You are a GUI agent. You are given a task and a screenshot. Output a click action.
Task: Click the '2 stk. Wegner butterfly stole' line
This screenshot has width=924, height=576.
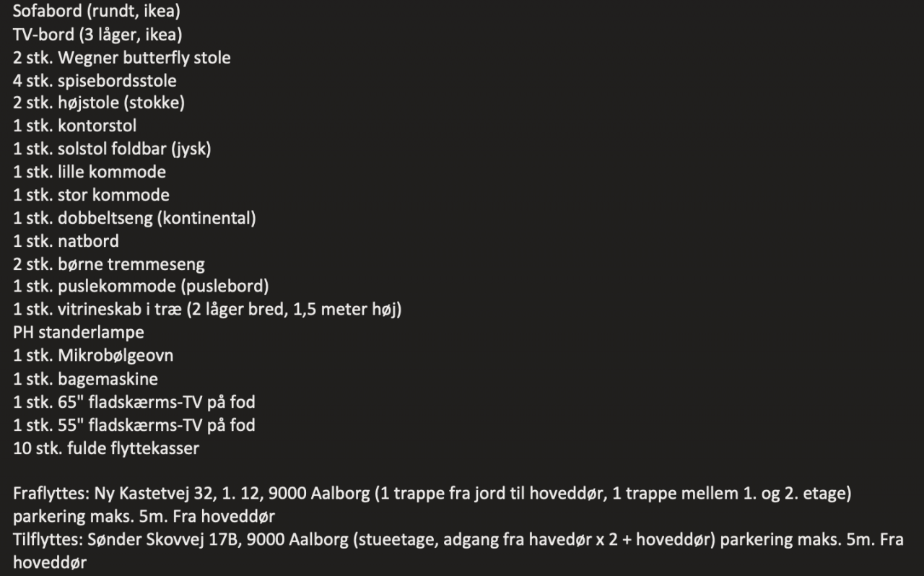[x=122, y=58]
